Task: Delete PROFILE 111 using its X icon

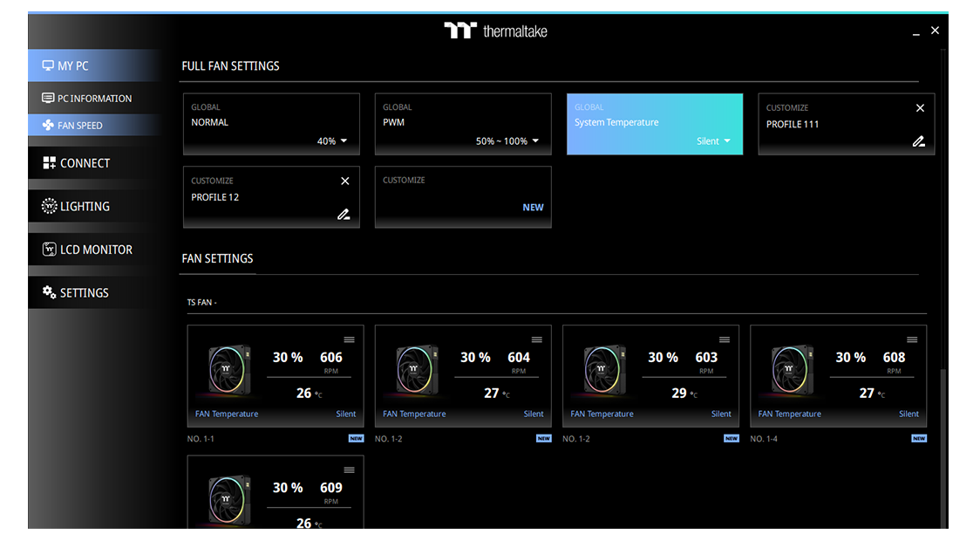Action: [920, 108]
